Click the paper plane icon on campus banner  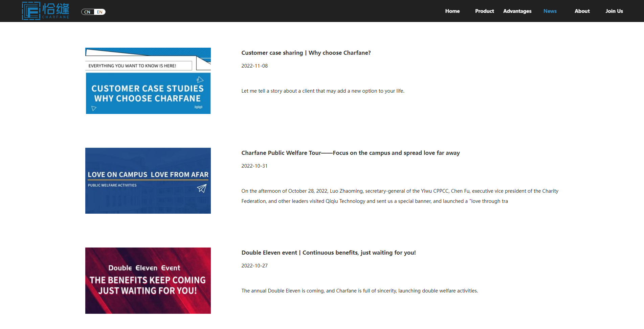coord(202,188)
